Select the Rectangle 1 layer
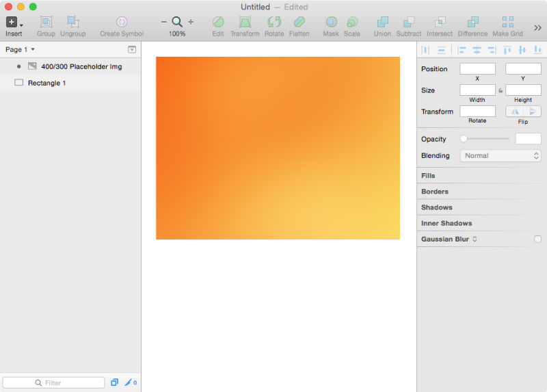The height and width of the screenshot is (392, 547). (46, 83)
